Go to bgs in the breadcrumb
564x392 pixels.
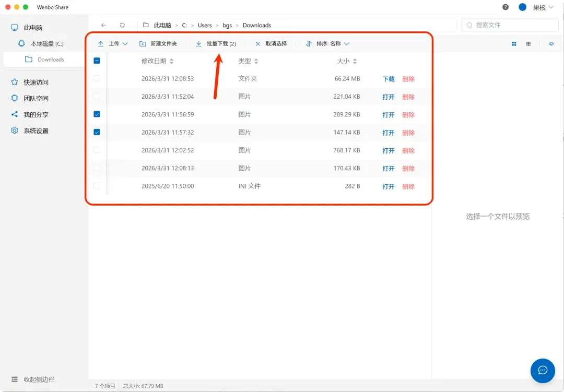click(227, 25)
